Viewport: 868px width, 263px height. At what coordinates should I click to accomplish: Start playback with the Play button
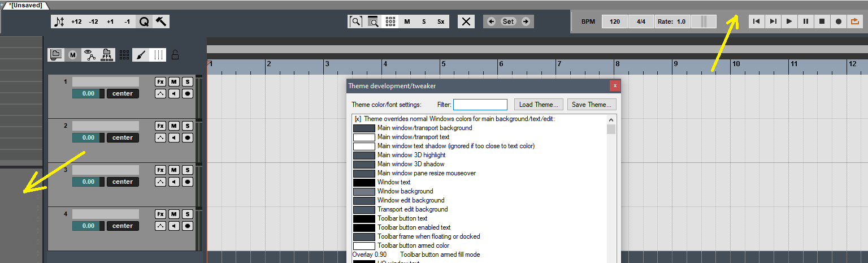789,21
